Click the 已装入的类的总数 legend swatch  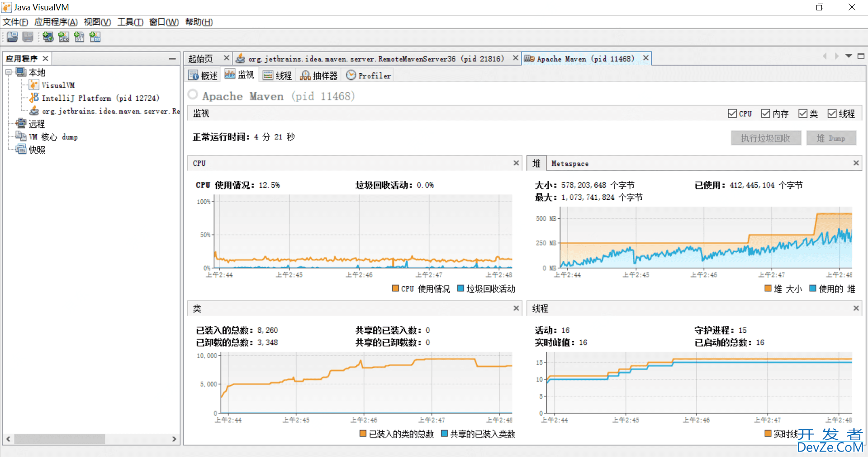(363, 433)
